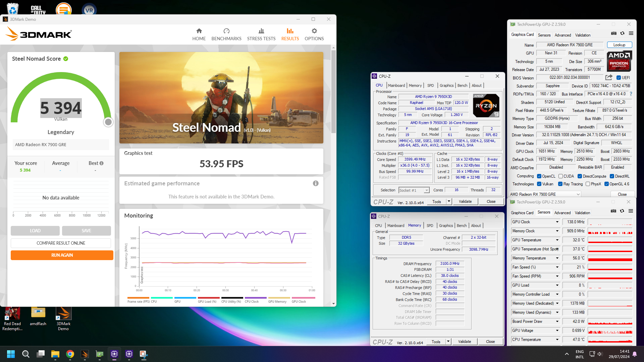Click COMPARE RESULT ONLINE button
The height and width of the screenshot is (362, 644).
61,243
